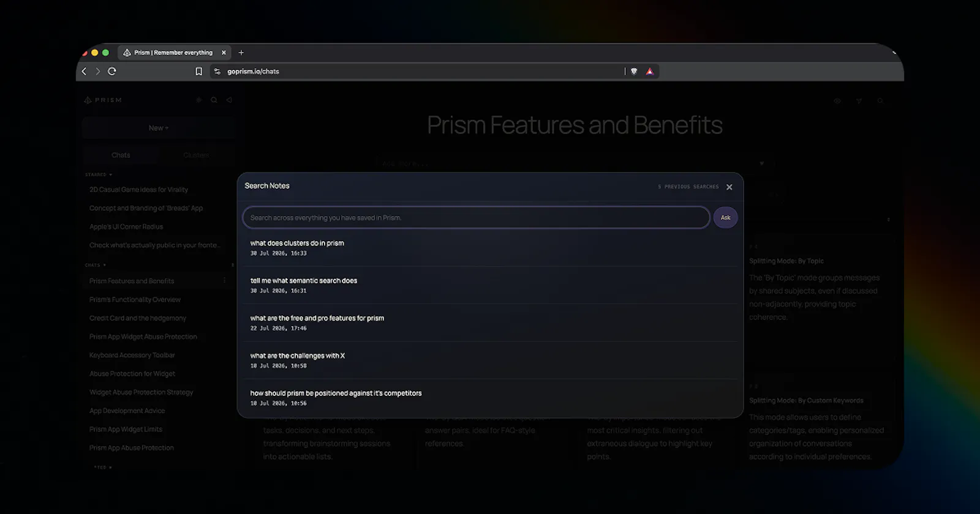Open 'App Development Advice' chat
Image resolution: width=980 pixels, height=514 pixels.
pyautogui.click(x=127, y=411)
